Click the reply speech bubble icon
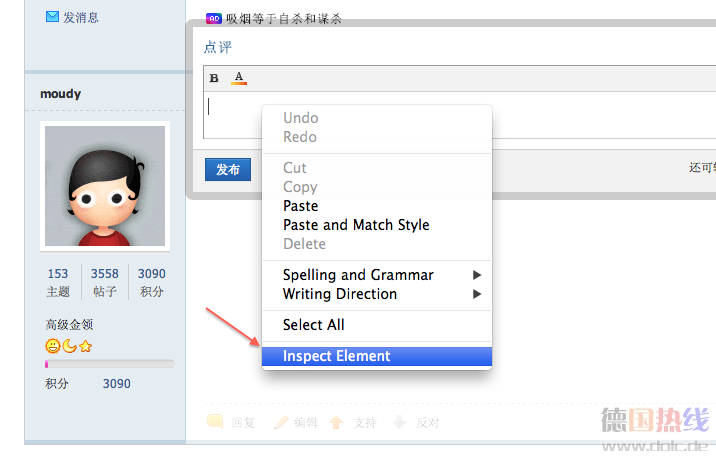Viewport: 716px width, 458px height. (x=215, y=422)
